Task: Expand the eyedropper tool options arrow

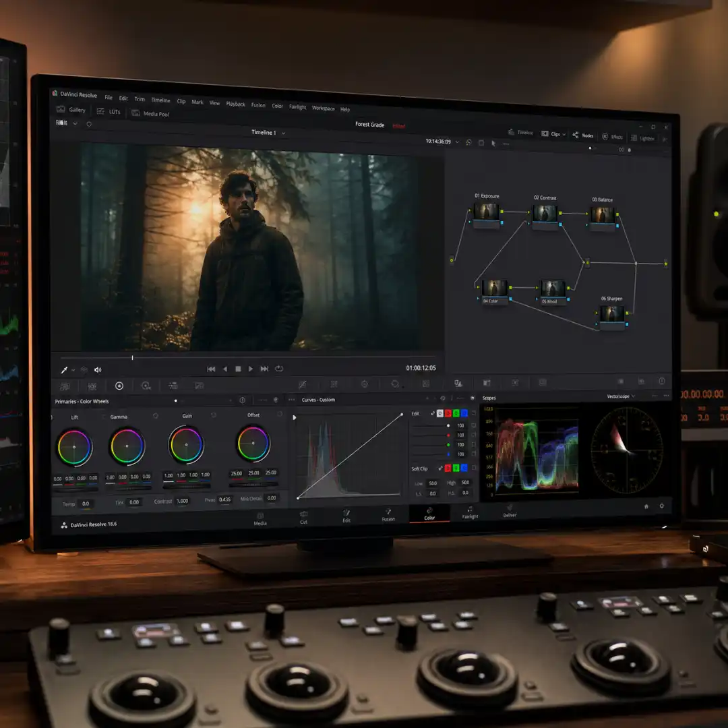Action: coord(73,371)
